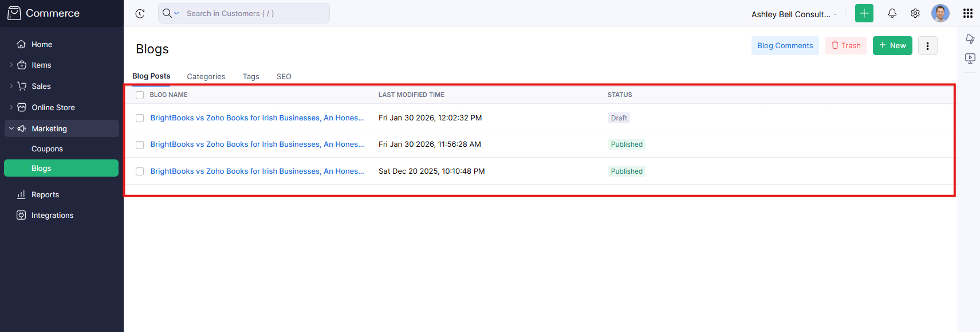Viewport: 980px width, 332px height.
Task: Click the Search in Customers field
Action: [255, 13]
